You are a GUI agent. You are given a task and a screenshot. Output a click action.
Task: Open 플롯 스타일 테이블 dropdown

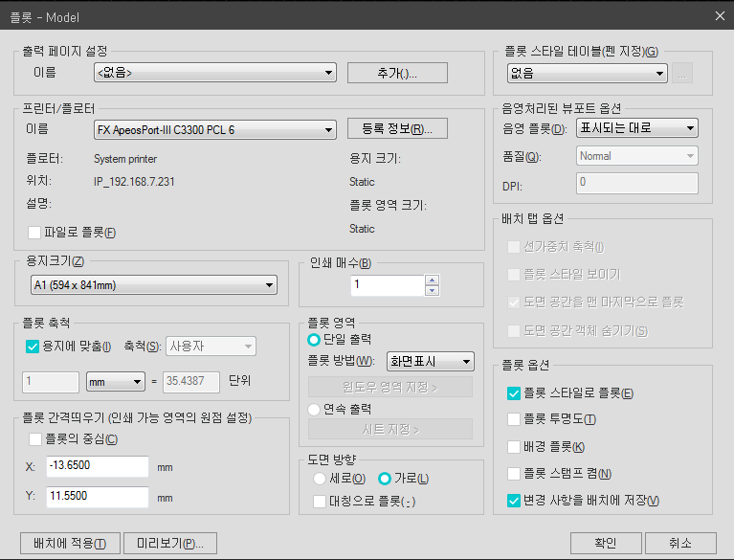[x=587, y=73]
